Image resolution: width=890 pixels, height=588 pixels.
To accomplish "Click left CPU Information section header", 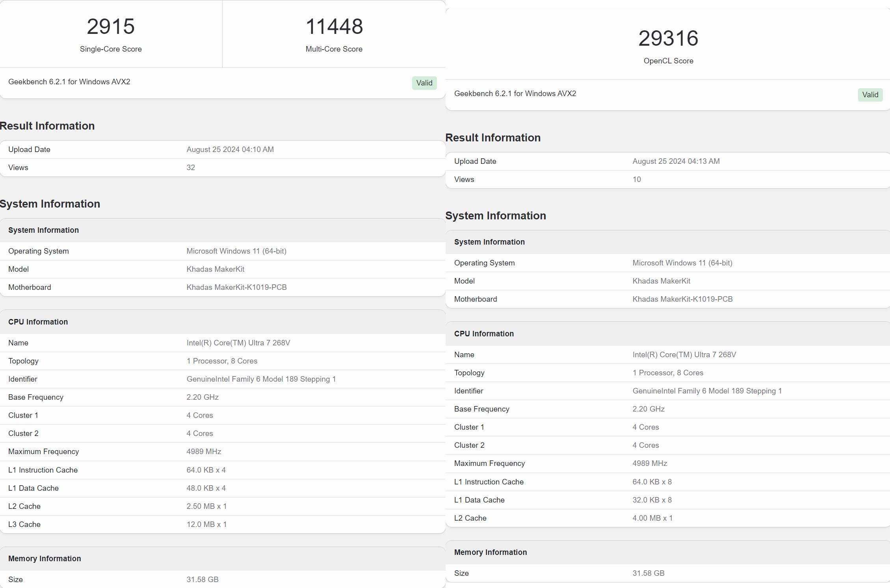I will tap(38, 322).
